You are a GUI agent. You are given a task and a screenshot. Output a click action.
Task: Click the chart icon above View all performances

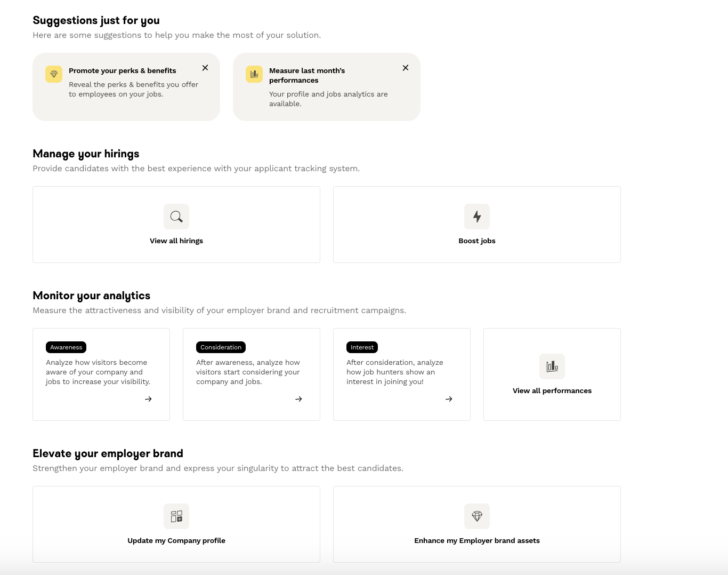point(552,366)
